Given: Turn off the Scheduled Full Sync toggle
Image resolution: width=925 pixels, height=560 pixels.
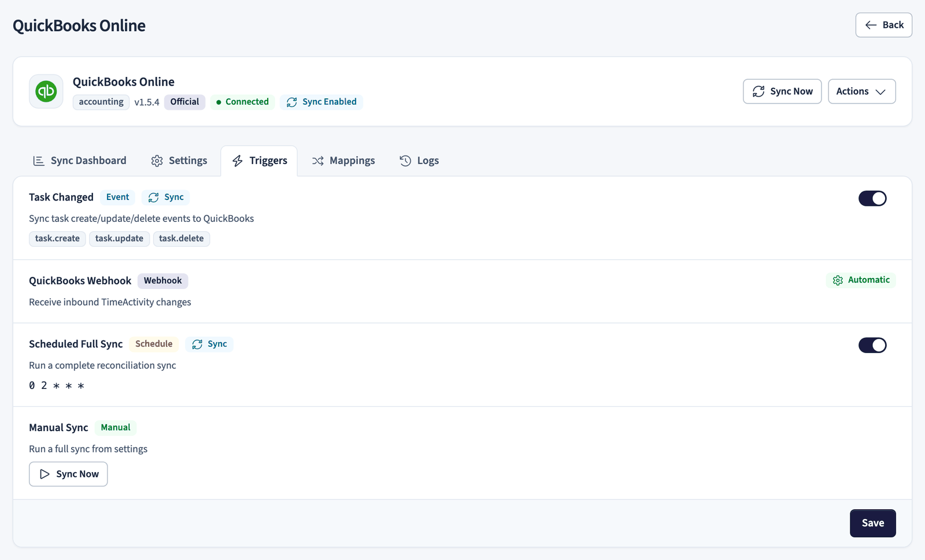Looking at the screenshot, I should pyautogui.click(x=872, y=345).
